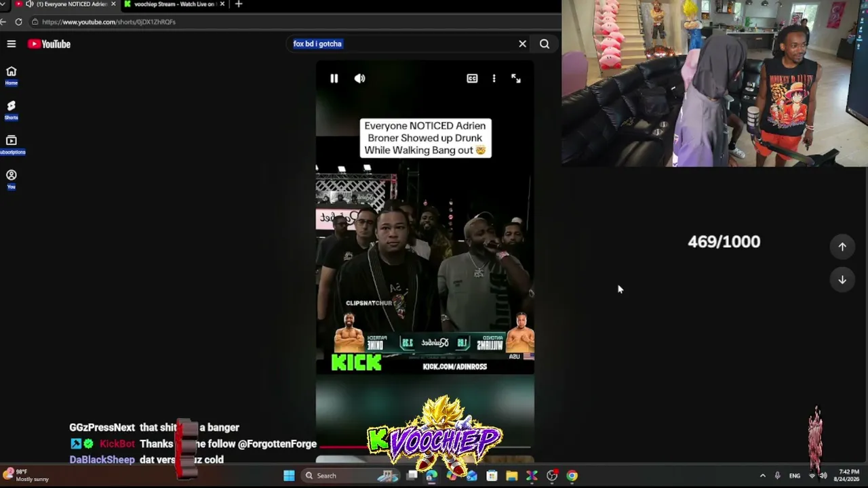View site information icon in address bar
Viewport: 868px width, 488px height.
(35, 22)
